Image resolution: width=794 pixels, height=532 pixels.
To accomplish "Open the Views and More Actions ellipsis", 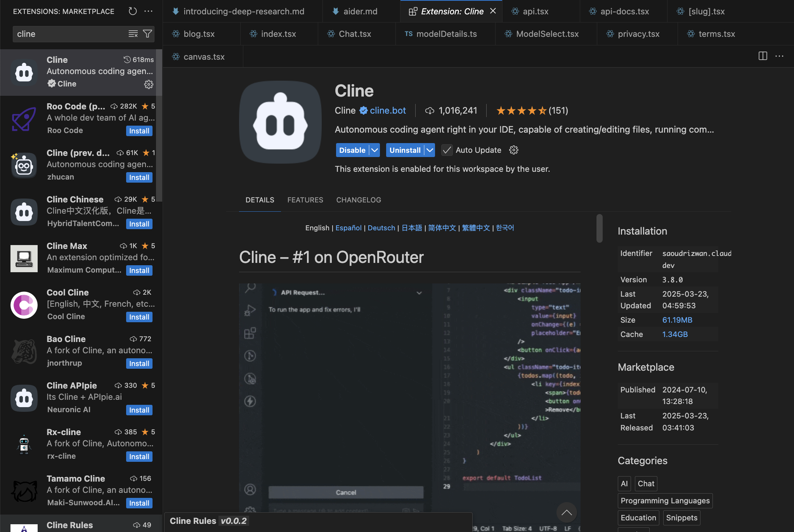I will tap(148, 11).
